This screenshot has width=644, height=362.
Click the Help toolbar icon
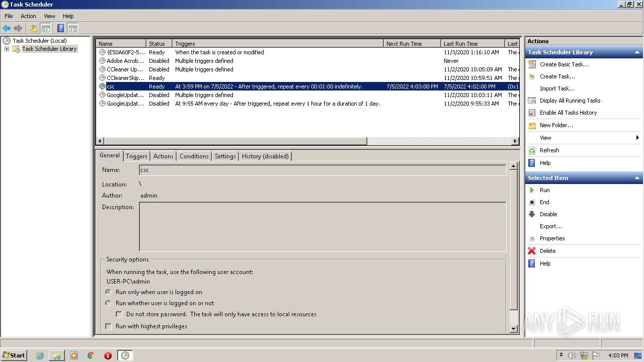(61, 29)
